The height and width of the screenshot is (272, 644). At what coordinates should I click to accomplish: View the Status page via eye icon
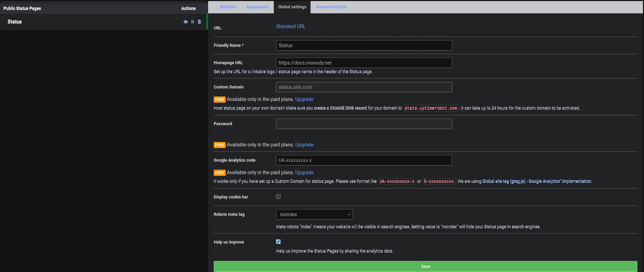coord(186,22)
